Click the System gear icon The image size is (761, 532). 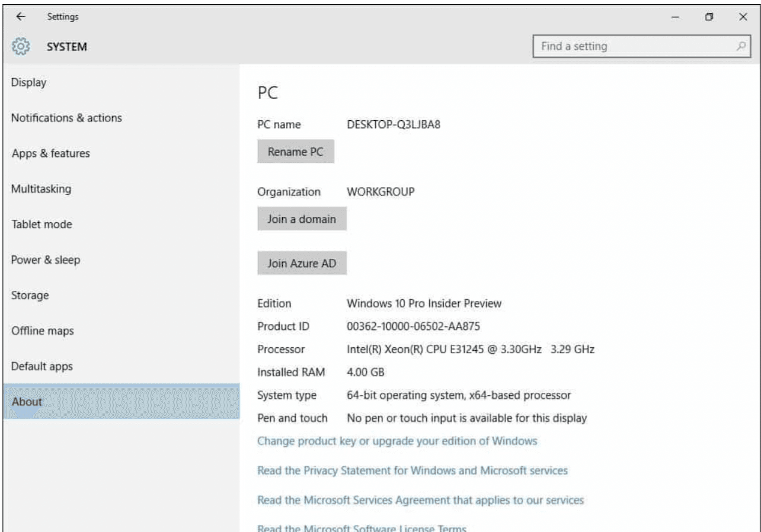click(21, 46)
